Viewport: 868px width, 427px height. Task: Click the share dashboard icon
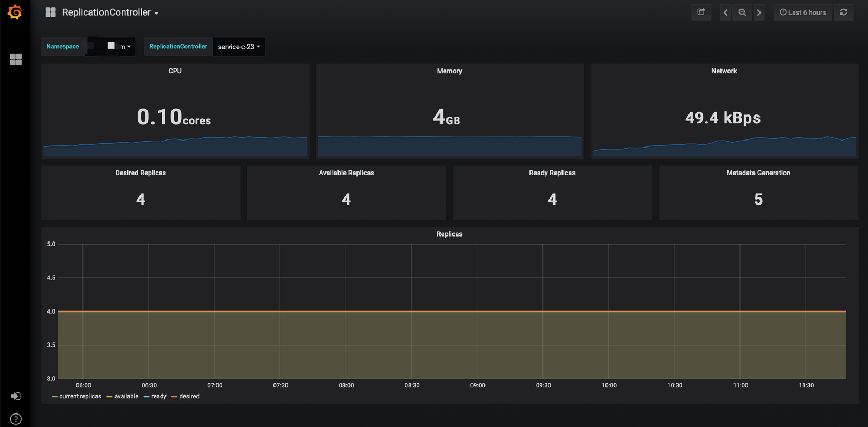(x=701, y=12)
